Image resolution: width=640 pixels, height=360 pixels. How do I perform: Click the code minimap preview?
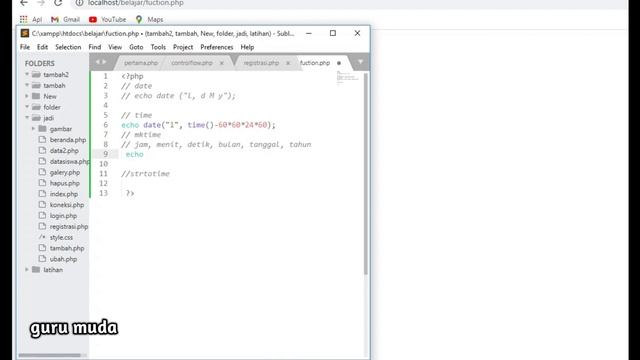pos(347,78)
